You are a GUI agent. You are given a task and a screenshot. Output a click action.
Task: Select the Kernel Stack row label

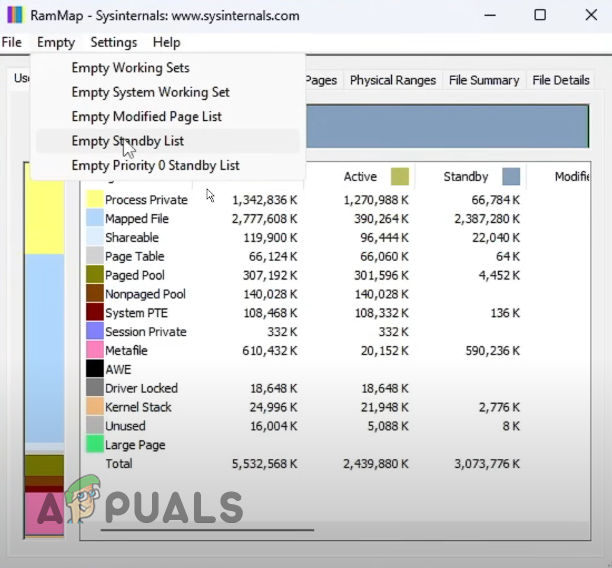click(x=138, y=407)
